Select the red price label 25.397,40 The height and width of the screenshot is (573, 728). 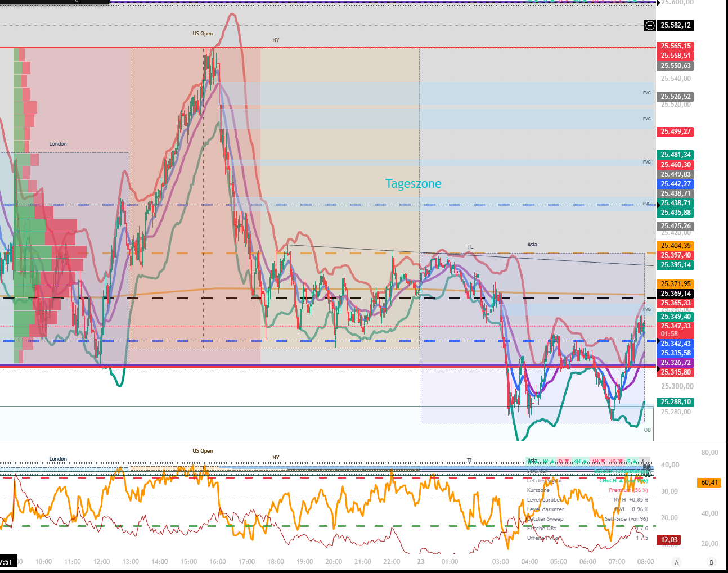(675, 255)
